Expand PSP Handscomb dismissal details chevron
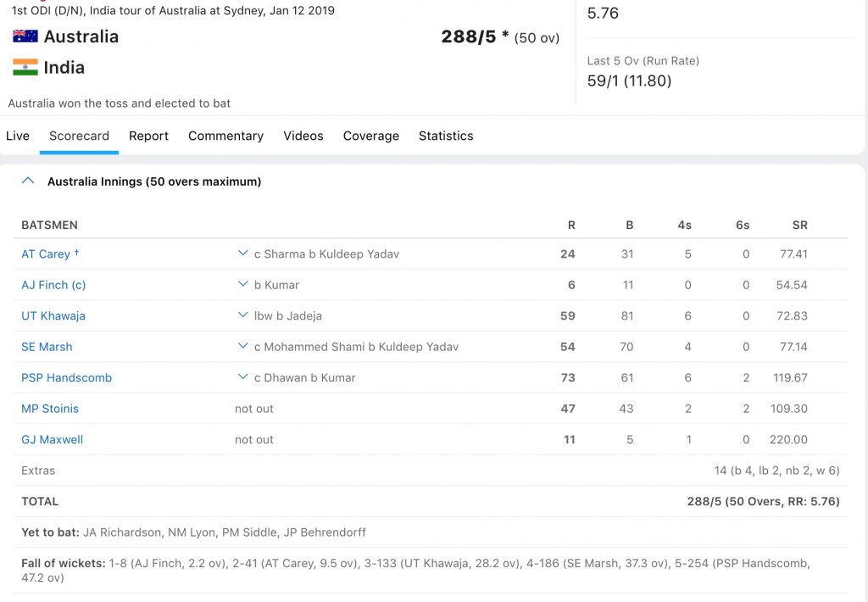Viewport: 868px width, 602px height. point(242,377)
